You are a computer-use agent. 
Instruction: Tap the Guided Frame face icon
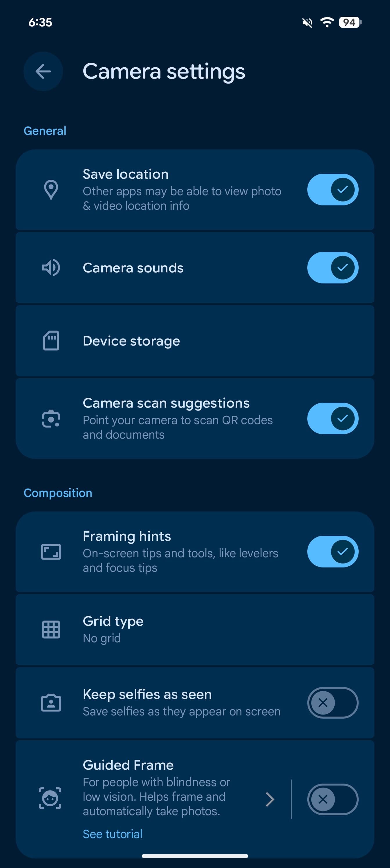[50, 798]
